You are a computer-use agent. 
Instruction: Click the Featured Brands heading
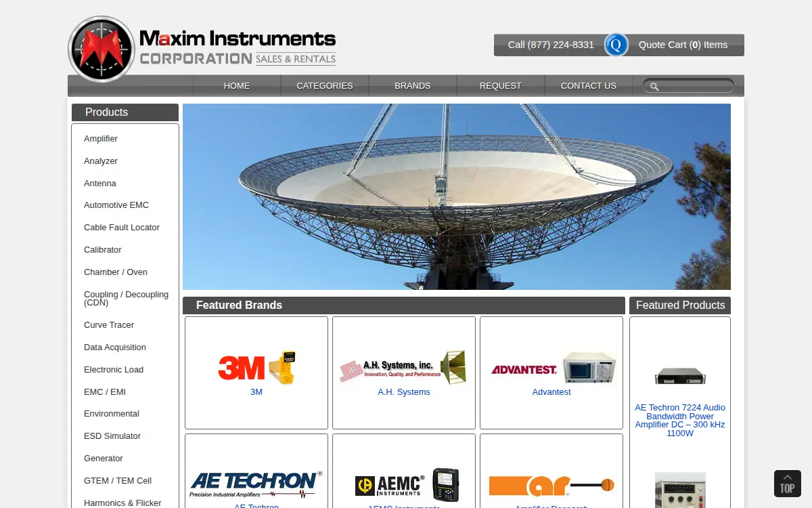[404, 305]
